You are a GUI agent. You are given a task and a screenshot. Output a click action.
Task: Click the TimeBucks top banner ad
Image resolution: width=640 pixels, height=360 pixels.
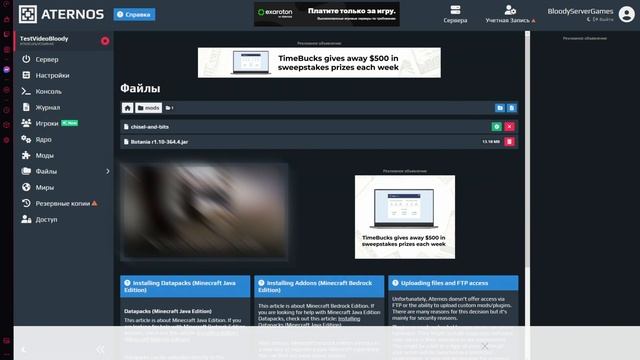pyautogui.click(x=319, y=62)
